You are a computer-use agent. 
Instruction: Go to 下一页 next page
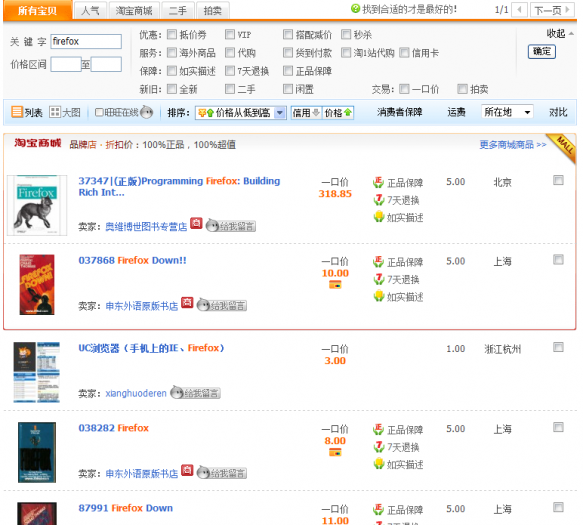pyautogui.click(x=552, y=10)
